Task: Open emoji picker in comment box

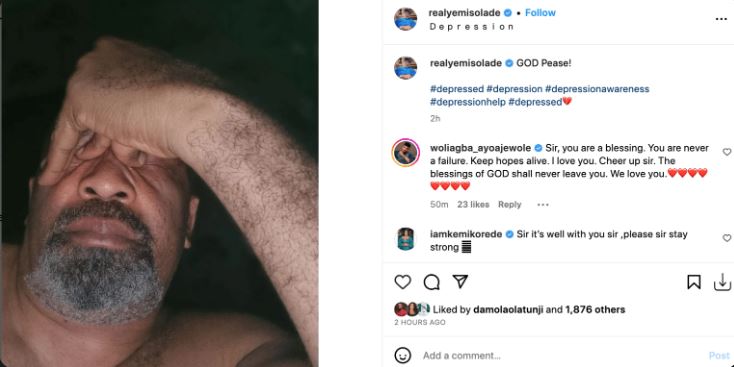Action: click(403, 355)
